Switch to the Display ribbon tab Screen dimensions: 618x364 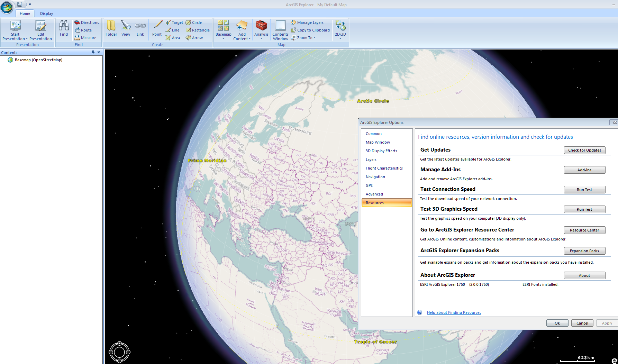[46, 13]
